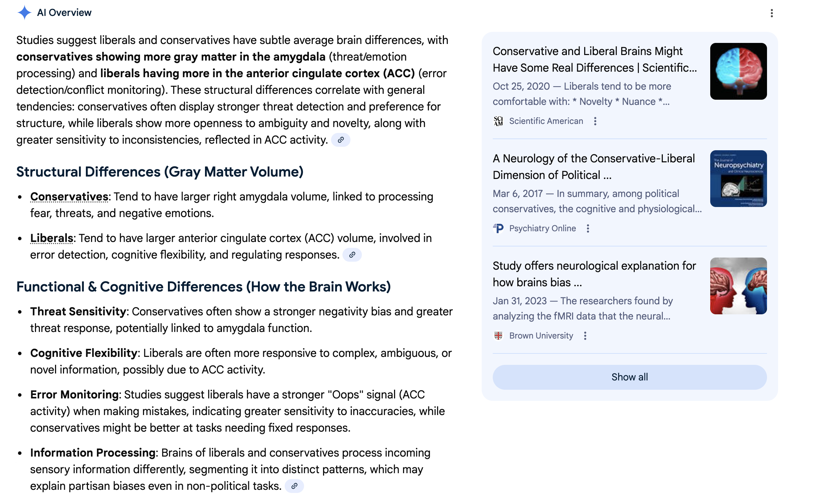Open the three-dot menu next to Psychiatry Online

pos(588,228)
